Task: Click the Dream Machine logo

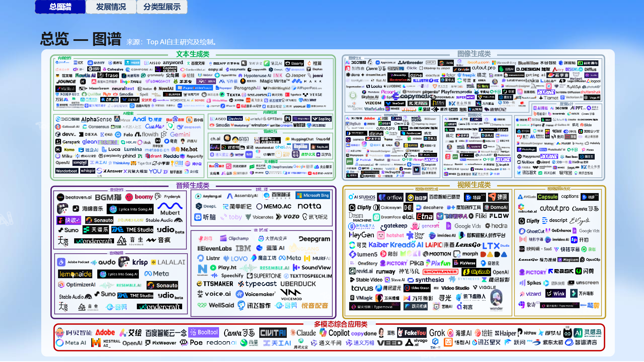Action: [360, 218]
